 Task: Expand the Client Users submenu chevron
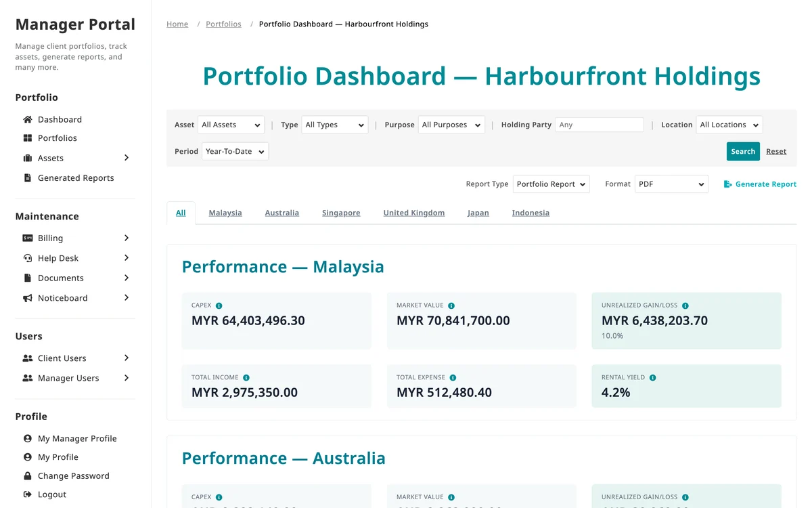pos(127,358)
